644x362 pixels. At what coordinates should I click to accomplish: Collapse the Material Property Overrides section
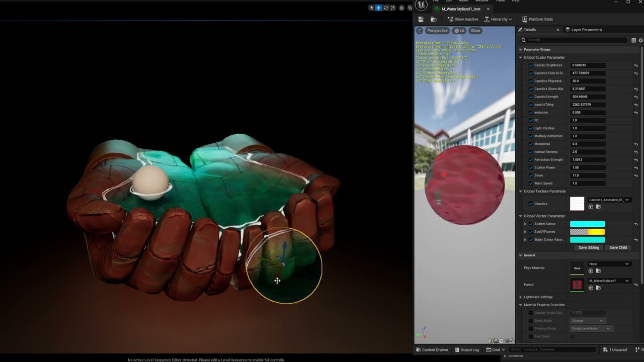[521, 305]
